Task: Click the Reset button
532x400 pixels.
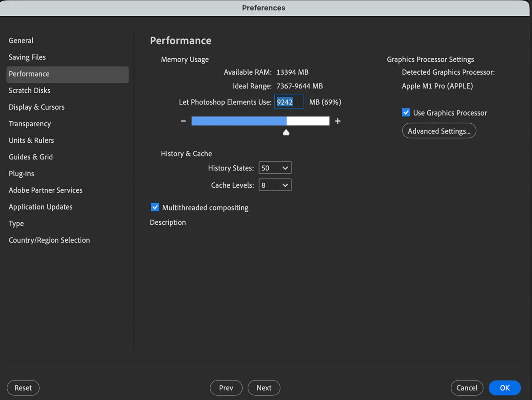Action: coord(23,388)
